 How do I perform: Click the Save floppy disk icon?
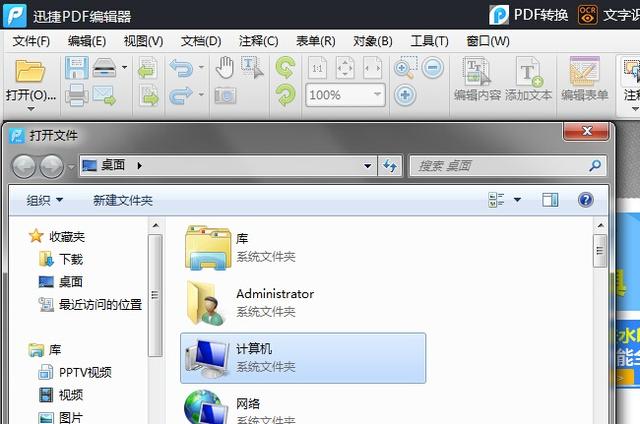coord(76,68)
